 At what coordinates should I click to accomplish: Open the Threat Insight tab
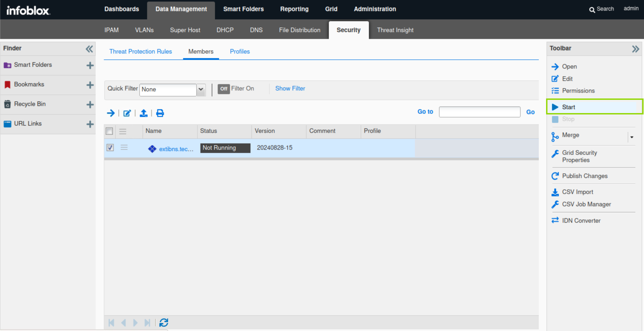[x=395, y=30]
